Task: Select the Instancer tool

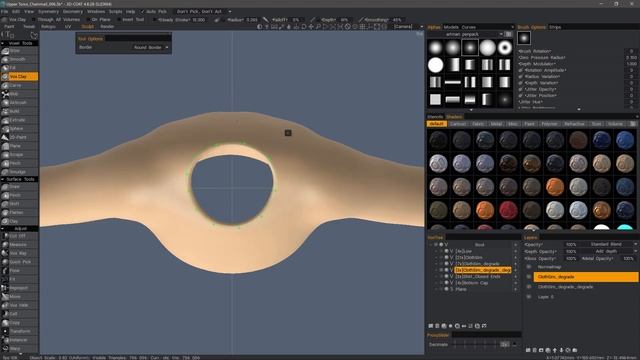Action: pyautogui.click(x=20, y=340)
